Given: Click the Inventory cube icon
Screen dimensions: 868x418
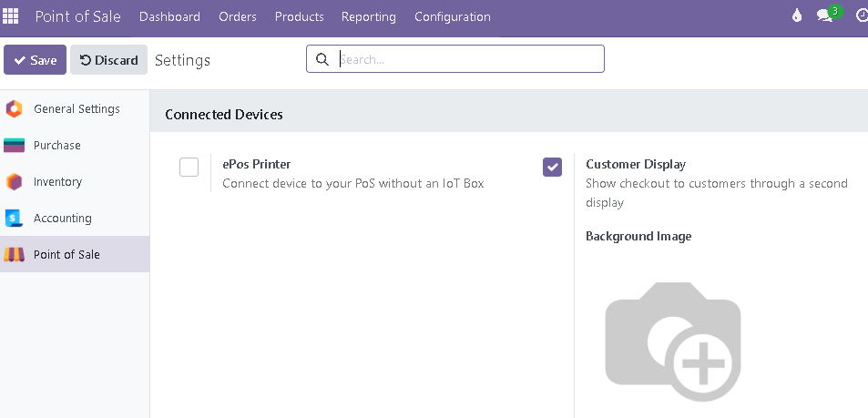Looking at the screenshot, I should pyautogui.click(x=14, y=182).
